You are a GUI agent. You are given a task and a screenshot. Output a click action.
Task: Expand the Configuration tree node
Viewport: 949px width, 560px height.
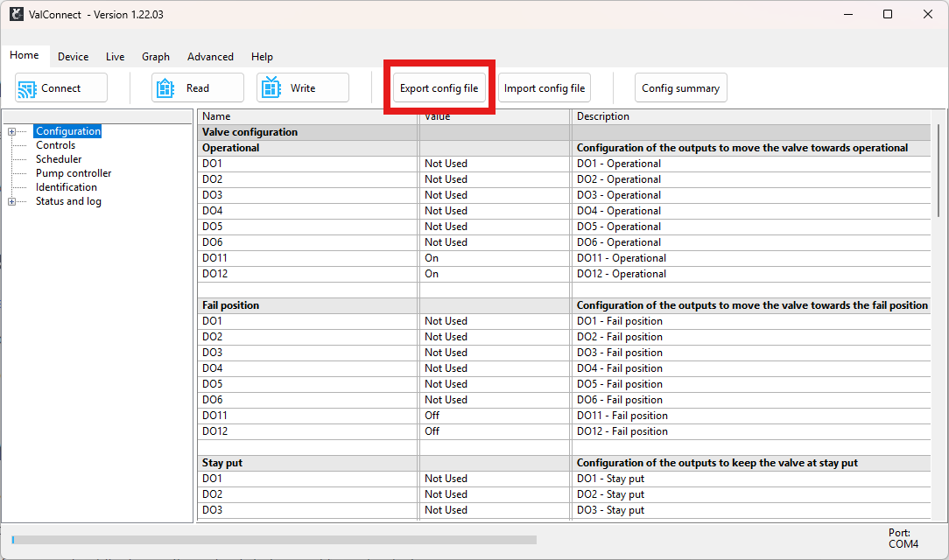(x=11, y=132)
